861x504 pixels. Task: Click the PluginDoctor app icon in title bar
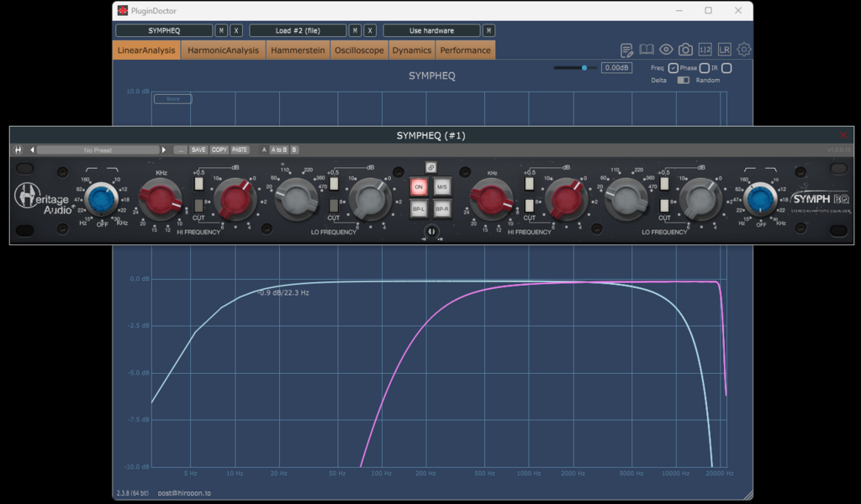pos(123,10)
